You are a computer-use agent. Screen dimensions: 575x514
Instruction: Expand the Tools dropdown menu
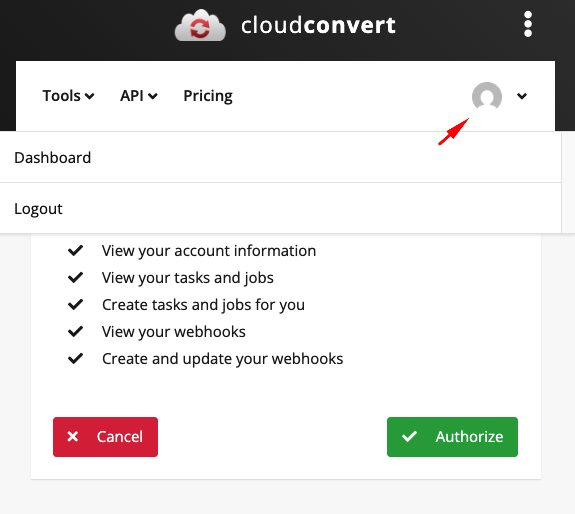69,96
